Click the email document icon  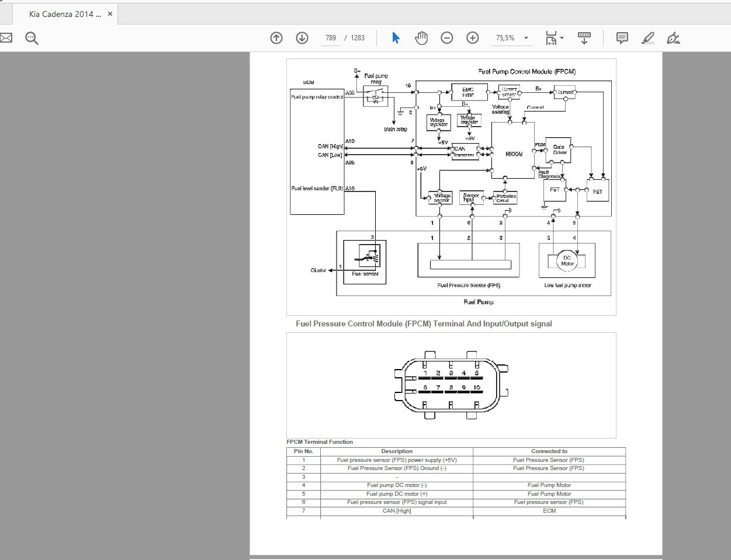[6, 37]
